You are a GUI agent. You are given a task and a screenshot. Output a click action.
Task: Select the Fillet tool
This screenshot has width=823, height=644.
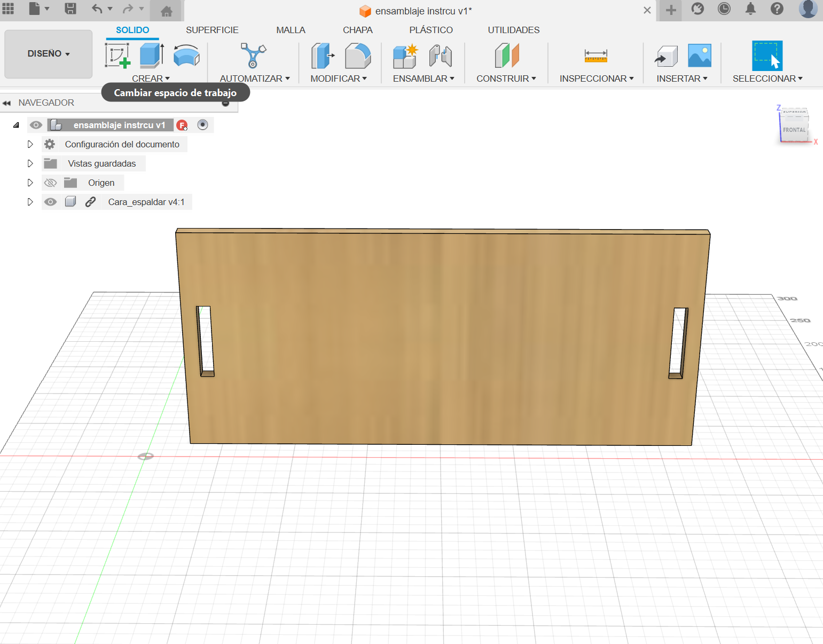pyautogui.click(x=358, y=56)
